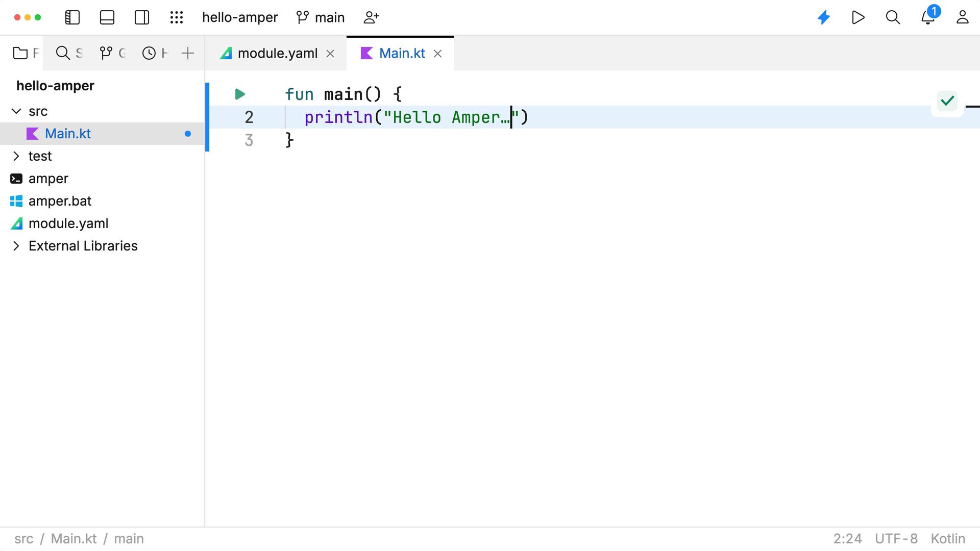Click Main.kt in the breadcrumb bar
Screen dimensions: 980x551
pyautogui.click(x=73, y=539)
